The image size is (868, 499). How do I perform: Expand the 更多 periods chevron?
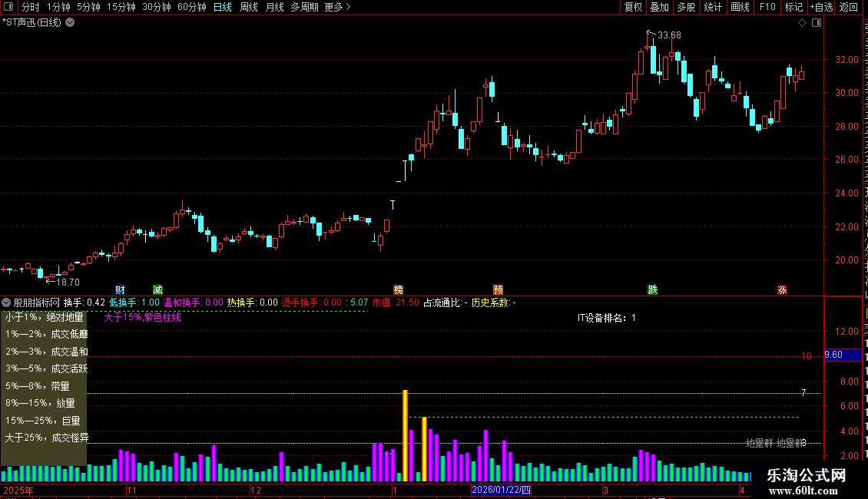pos(348,7)
